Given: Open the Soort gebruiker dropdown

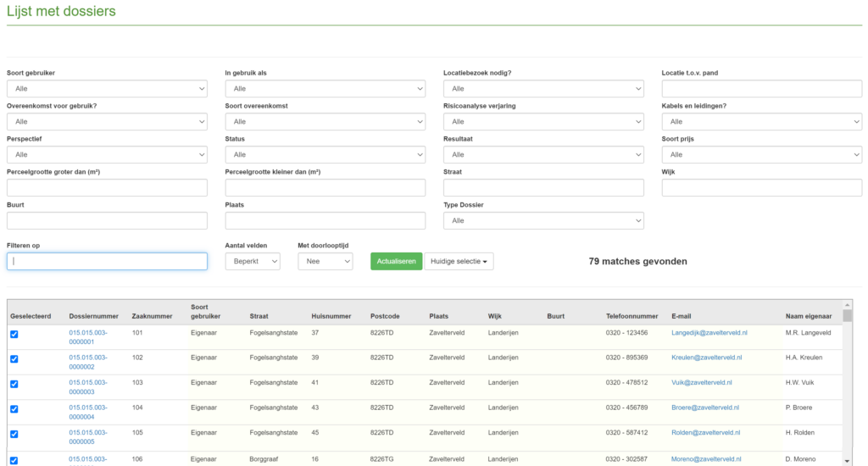Looking at the screenshot, I should (107, 89).
